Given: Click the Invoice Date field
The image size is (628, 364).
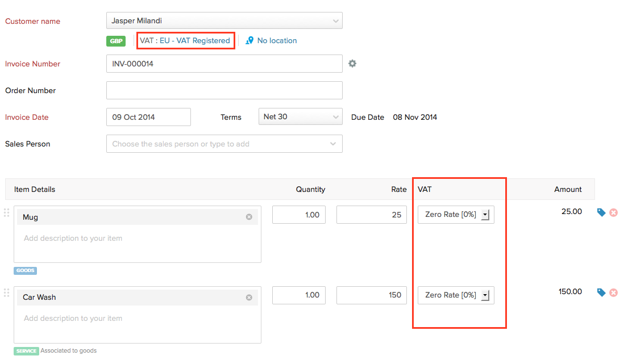Looking at the screenshot, I should [148, 116].
